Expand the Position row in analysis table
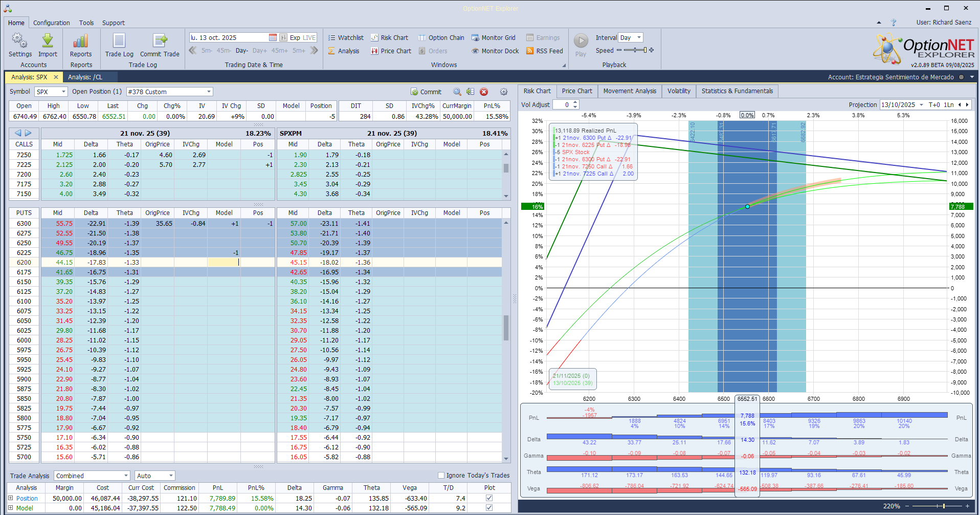 coord(11,498)
